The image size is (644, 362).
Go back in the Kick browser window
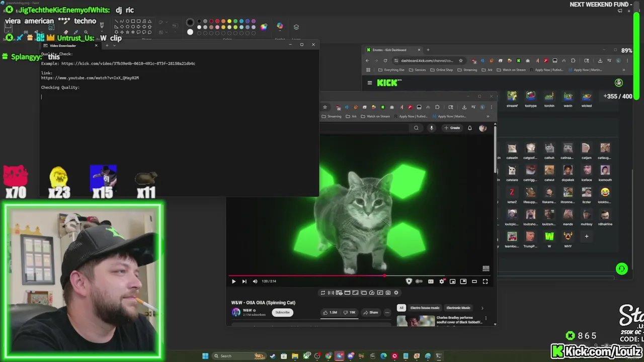pyautogui.click(x=367, y=61)
